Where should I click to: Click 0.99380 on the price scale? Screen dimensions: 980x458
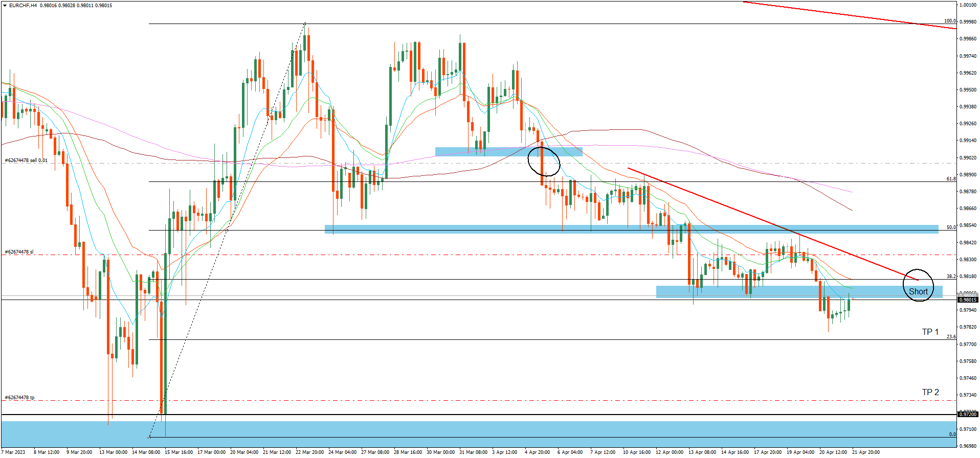[x=968, y=107]
